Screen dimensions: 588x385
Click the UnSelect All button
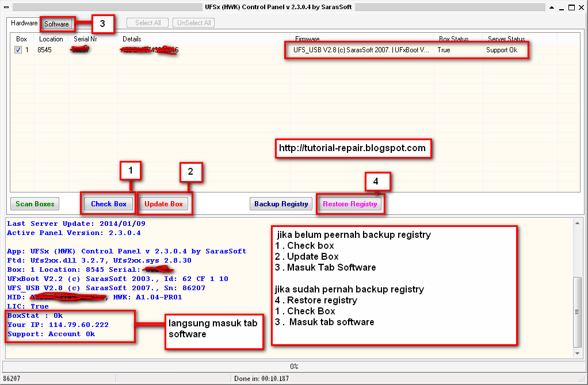(194, 23)
